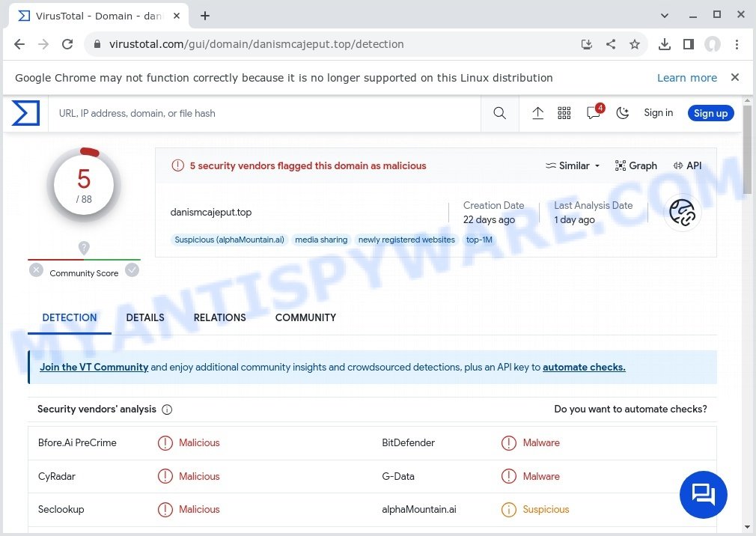Click the Join the VT Community link
Viewport: 756px width, 536px height.
click(x=94, y=368)
